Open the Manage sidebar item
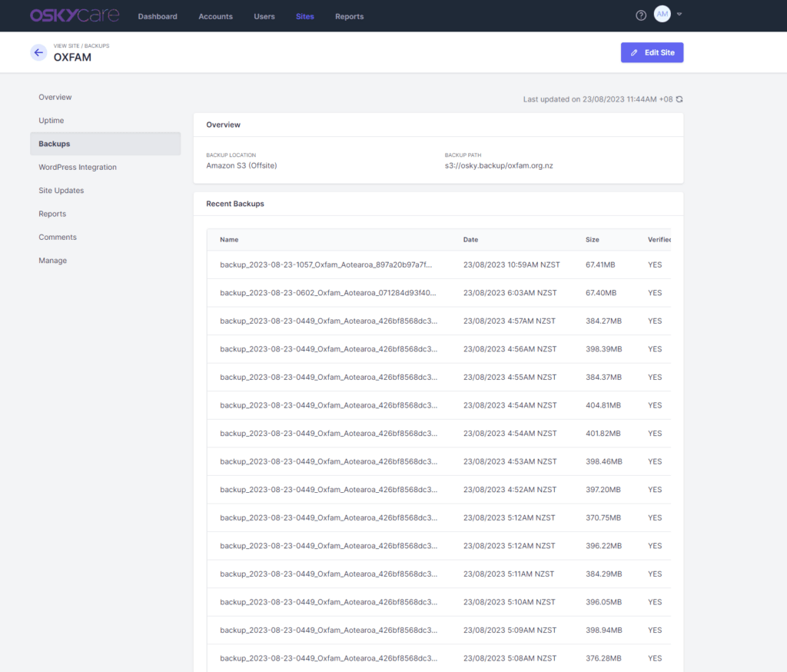This screenshot has height=672, width=787. pos(53,261)
